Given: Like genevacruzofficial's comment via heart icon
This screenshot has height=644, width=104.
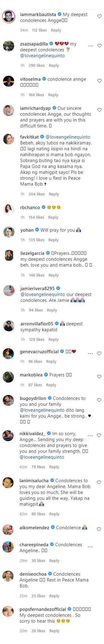Looking at the screenshot, I should coord(99,353).
